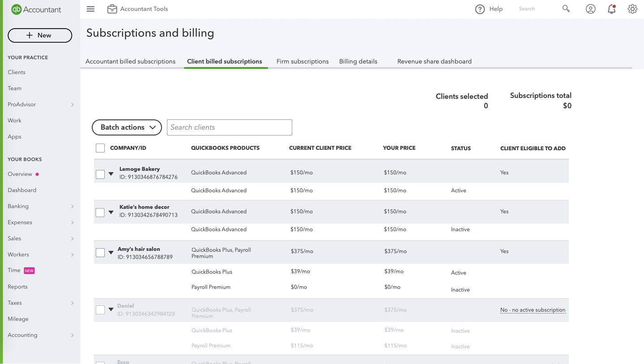The image size is (644, 364).
Task: Expand the Expenses sidebar submenu
Action: click(72, 223)
